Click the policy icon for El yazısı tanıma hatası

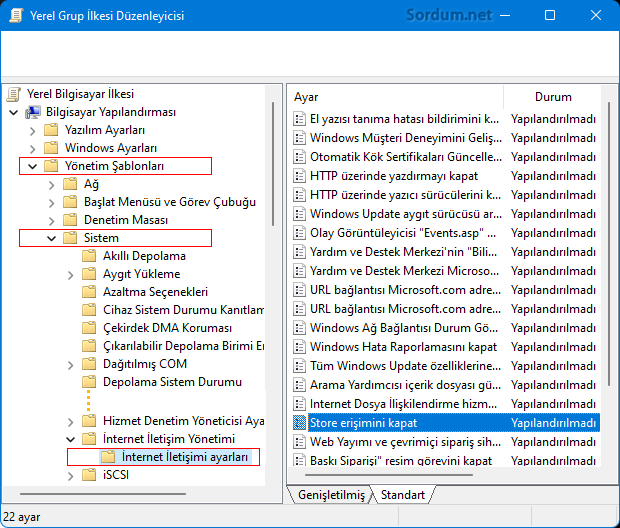tap(299, 119)
